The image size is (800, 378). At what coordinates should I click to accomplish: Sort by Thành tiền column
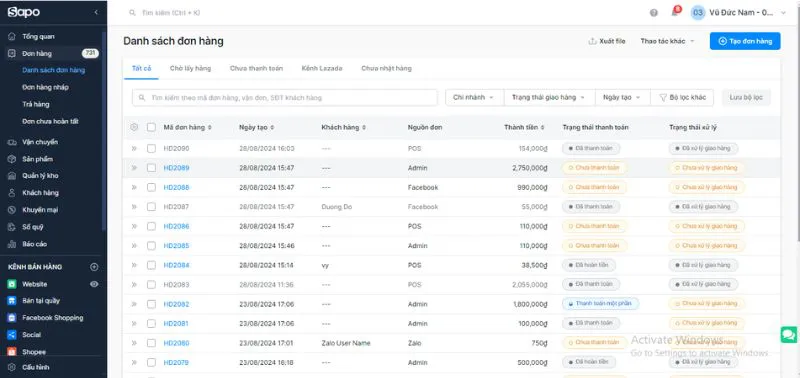(523, 127)
